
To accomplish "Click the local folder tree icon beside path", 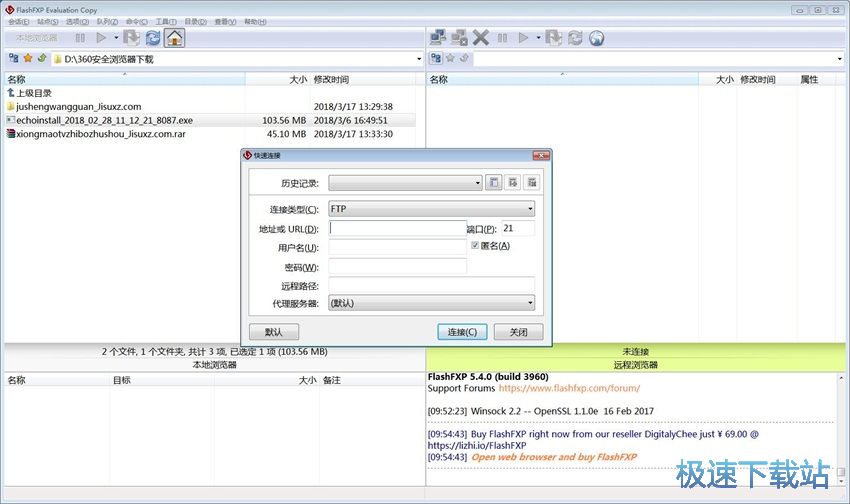I will [x=14, y=58].
